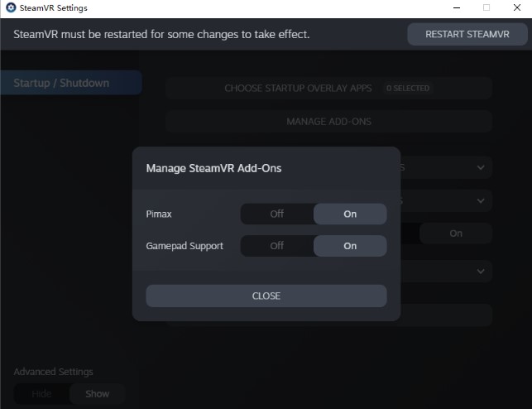Set Advanced Settings to Show

coord(98,394)
